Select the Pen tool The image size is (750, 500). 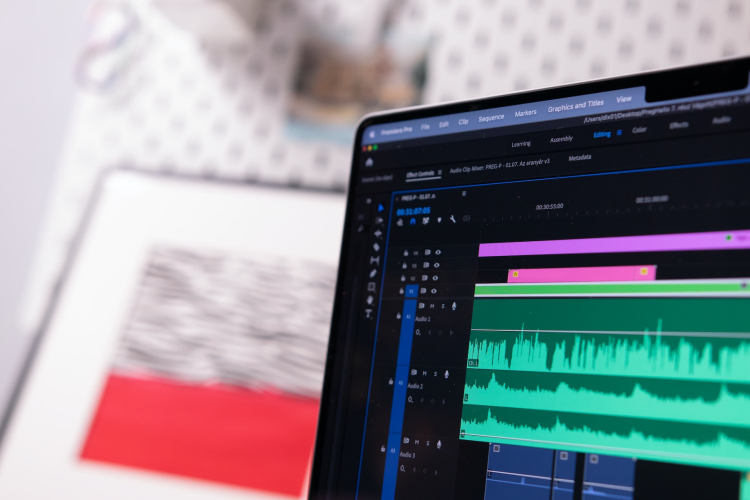click(x=373, y=273)
